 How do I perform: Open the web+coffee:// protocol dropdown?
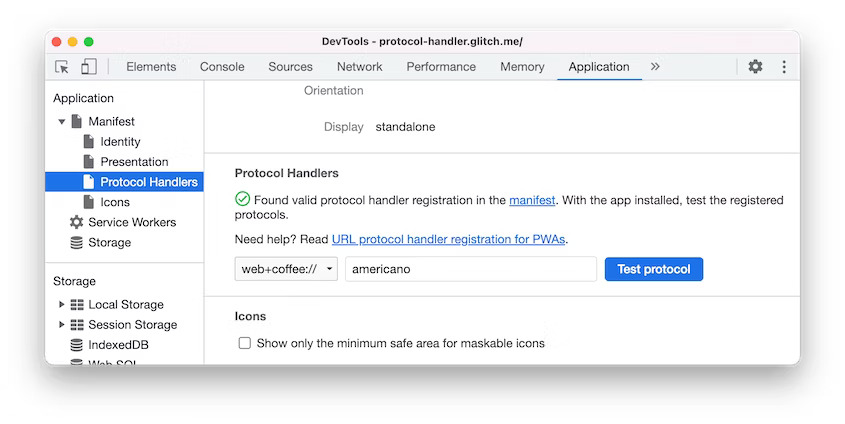click(x=286, y=269)
